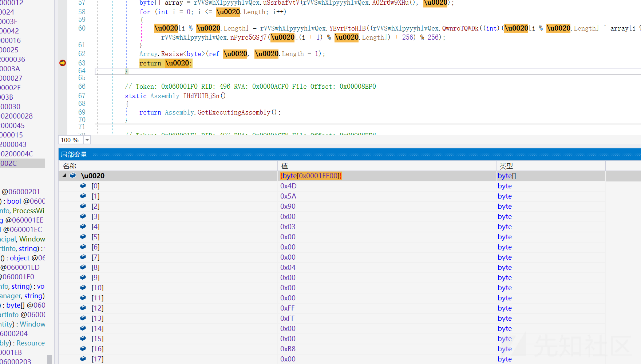
Task: Click the @06000201 token in left tree
Action: (x=21, y=192)
